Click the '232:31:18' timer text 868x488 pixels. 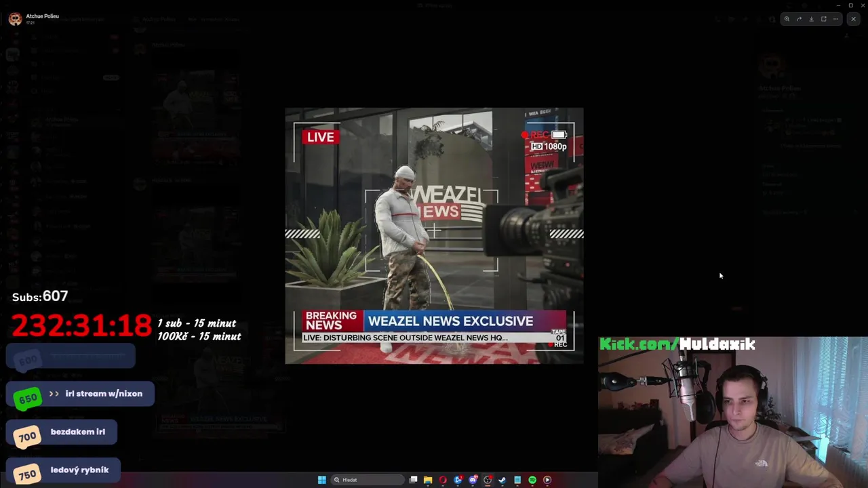81,325
